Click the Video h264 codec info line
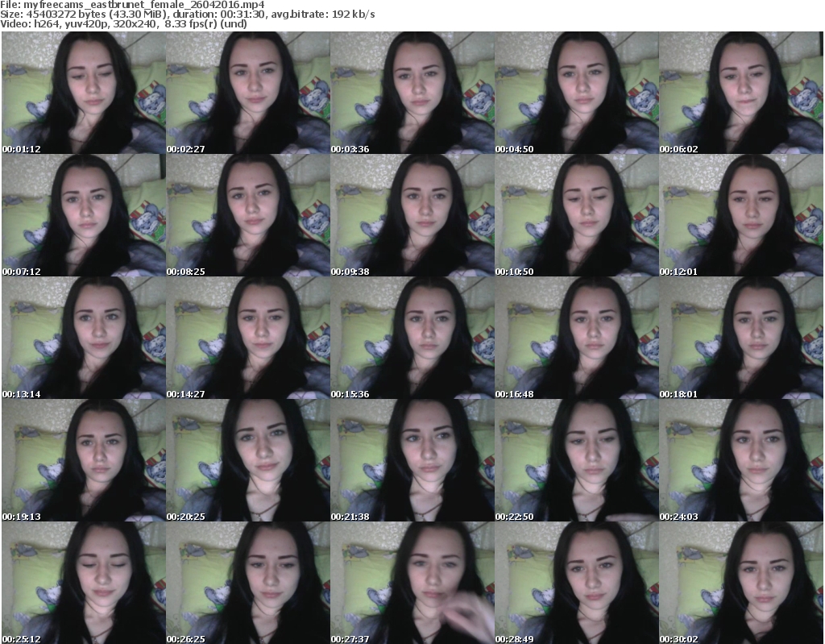The width and height of the screenshot is (825, 644). point(123,23)
